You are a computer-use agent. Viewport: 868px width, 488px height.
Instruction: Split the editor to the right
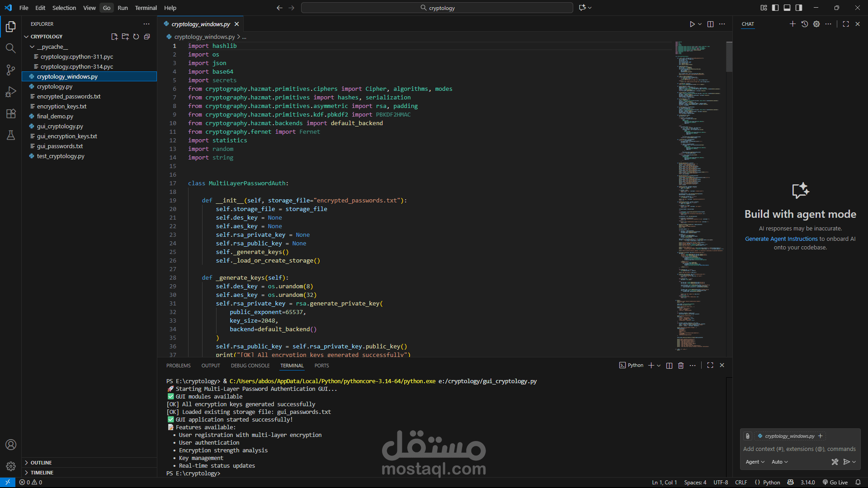(710, 24)
